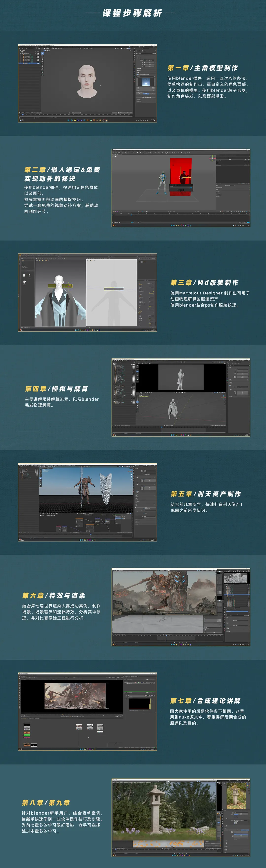This screenshot has height=868, width=266.
Task: Click the 第二章/懒人绑定&免费 heading
Action: point(62,170)
